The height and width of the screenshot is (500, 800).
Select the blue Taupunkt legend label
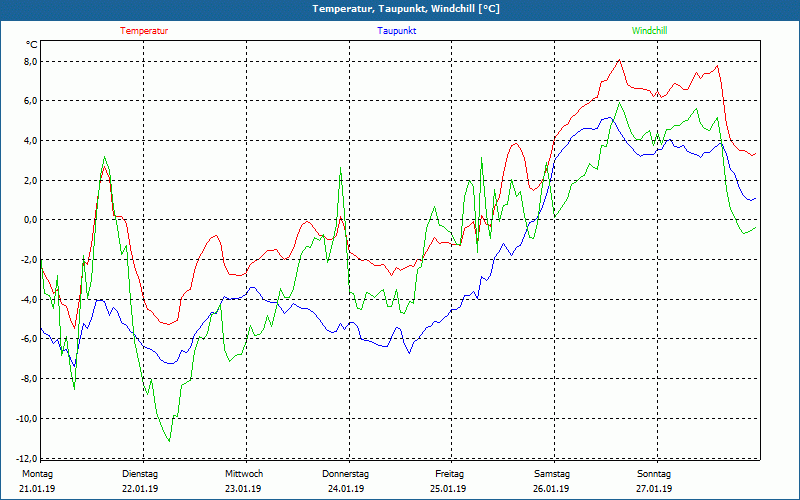pyautogui.click(x=397, y=31)
